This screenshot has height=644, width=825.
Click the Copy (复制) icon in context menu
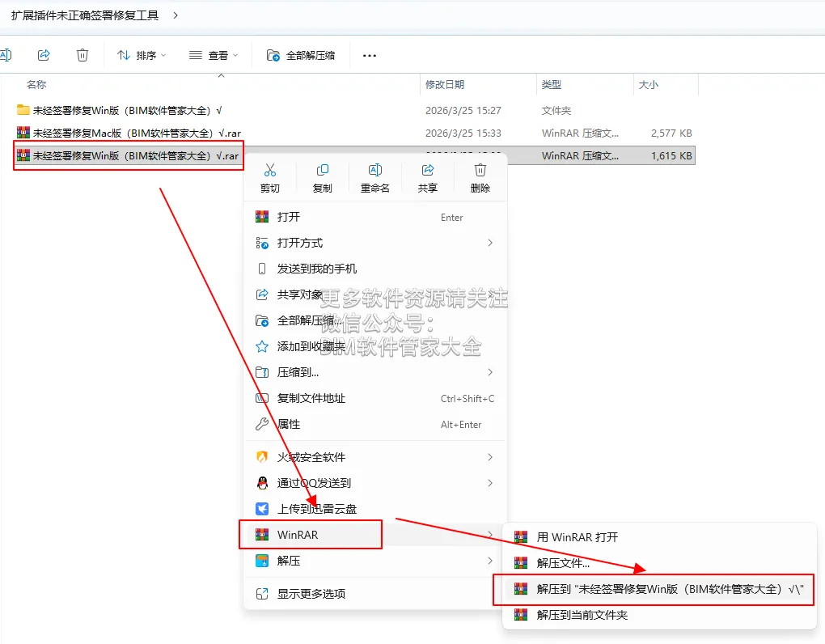[x=323, y=170]
